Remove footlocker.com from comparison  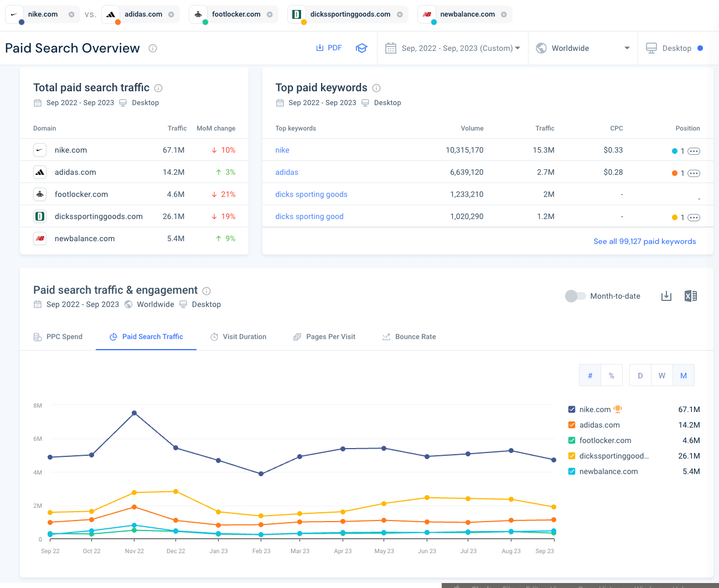pyautogui.click(x=270, y=15)
